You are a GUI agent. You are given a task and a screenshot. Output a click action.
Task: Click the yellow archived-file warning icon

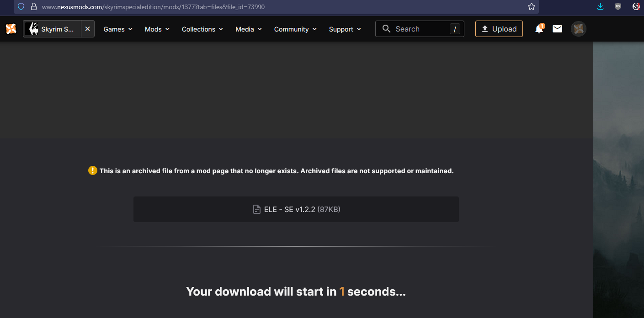(x=93, y=170)
